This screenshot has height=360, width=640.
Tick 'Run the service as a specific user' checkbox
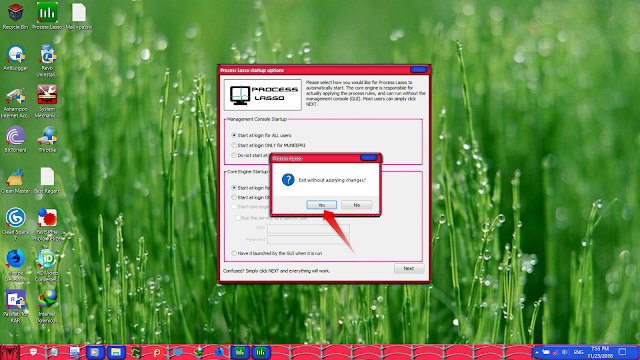pos(238,218)
